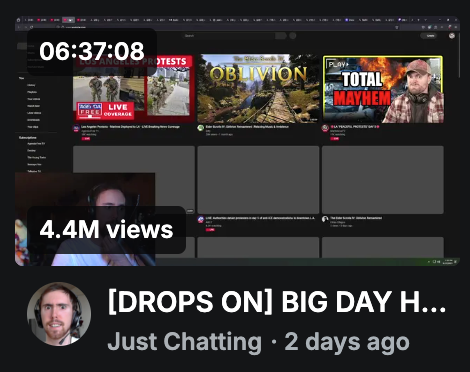The width and height of the screenshot is (470, 372).
Task: Click the round microphone icon beside search
Action: (293, 36)
